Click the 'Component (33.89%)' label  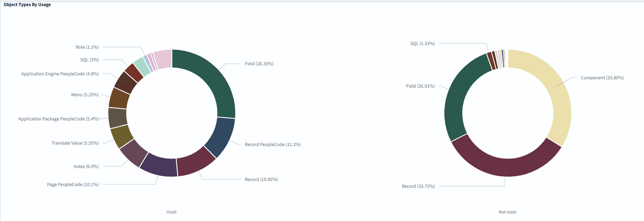tap(602, 78)
